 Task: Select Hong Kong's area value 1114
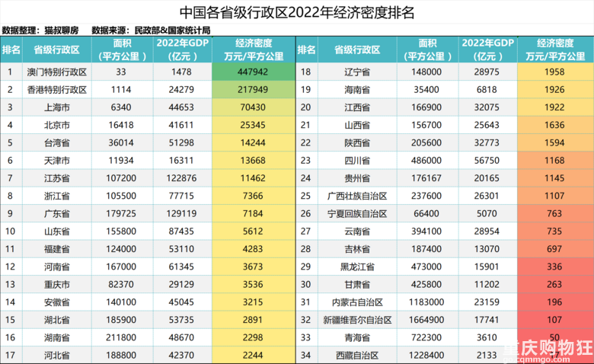point(122,90)
